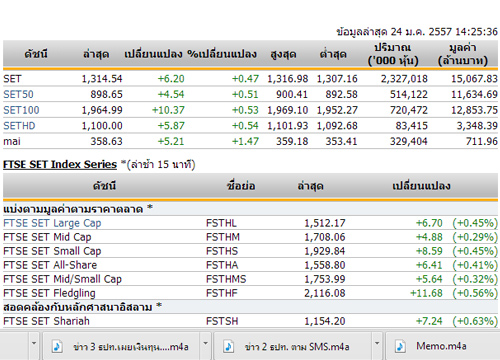
Task: Select Fledgling change +11.68
Action: point(426,293)
